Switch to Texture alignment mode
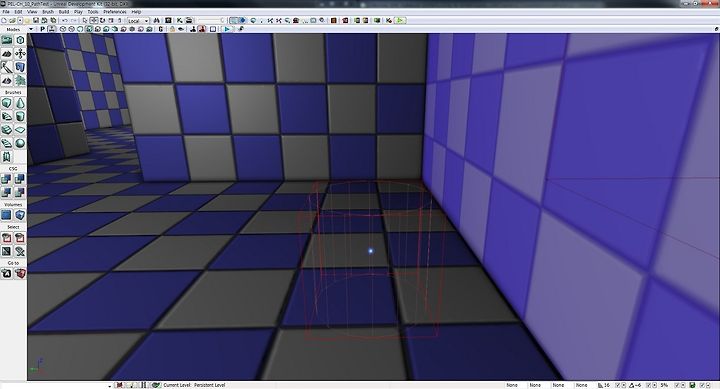Image resolution: width=720 pixels, height=389 pixels. pos(20,54)
